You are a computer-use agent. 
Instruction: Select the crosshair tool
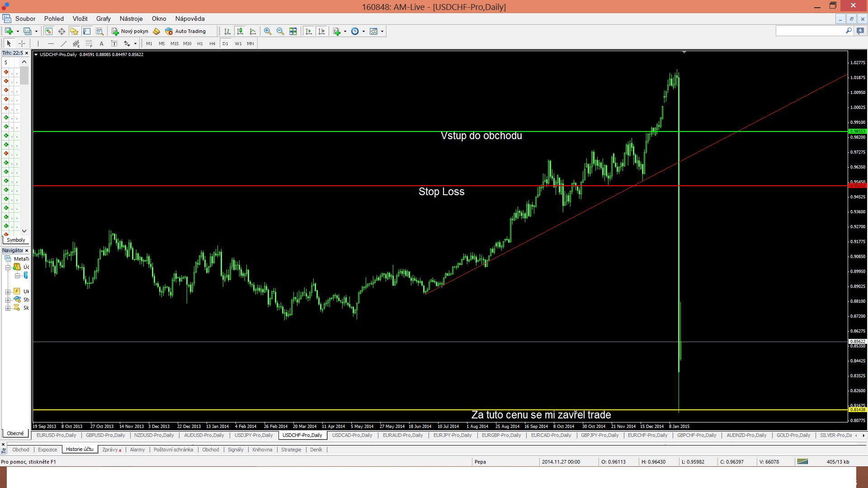(x=21, y=43)
